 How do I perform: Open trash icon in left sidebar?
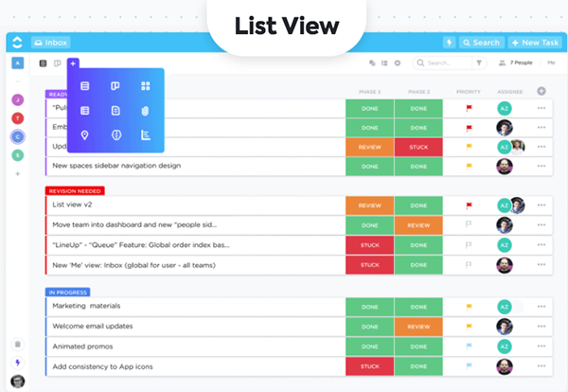click(18, 344)
